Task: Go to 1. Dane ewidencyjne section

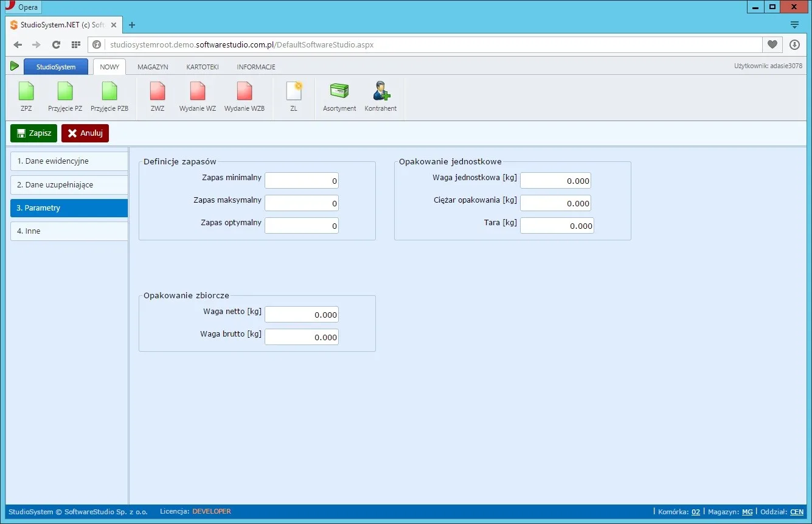Action: [69, 161]
